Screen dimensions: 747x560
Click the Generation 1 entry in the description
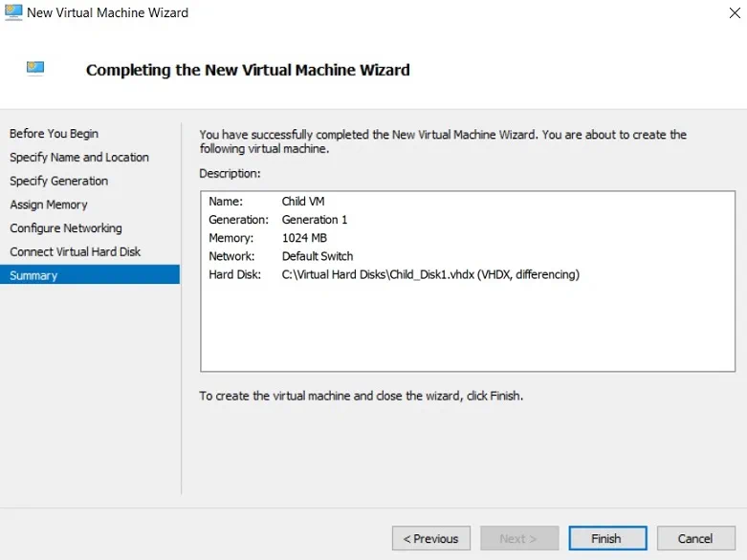[x=315, y=220]
